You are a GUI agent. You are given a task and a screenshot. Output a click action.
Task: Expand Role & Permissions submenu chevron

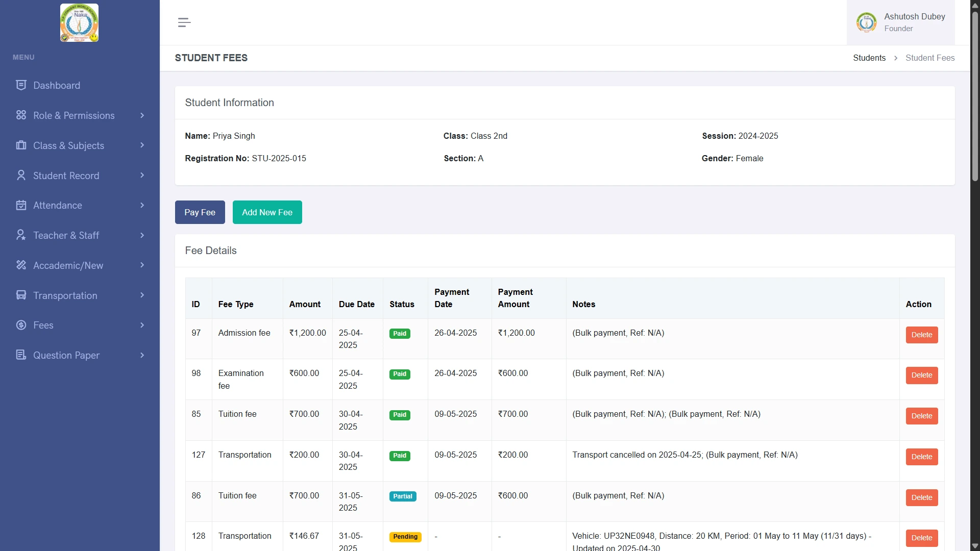click(142, 115)
